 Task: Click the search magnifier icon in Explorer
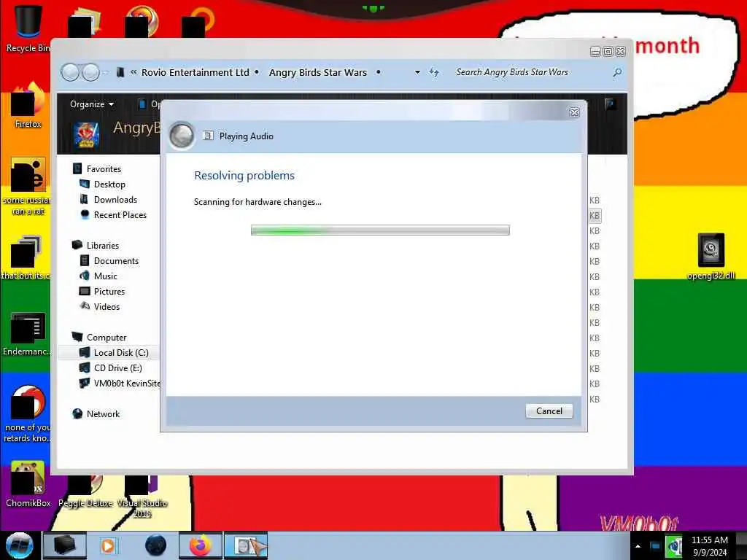pyautogui.click(x=617, y=72)
